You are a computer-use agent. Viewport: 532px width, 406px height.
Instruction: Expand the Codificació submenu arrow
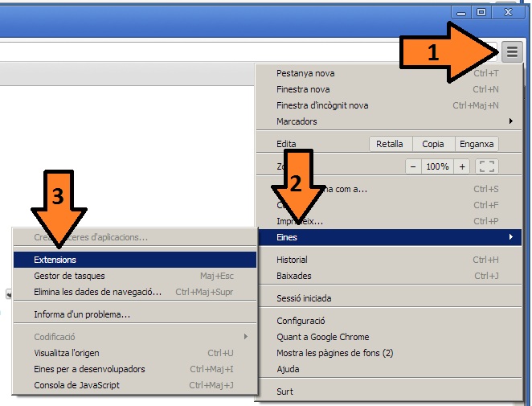pyautogui.click(x=246, y=336)
